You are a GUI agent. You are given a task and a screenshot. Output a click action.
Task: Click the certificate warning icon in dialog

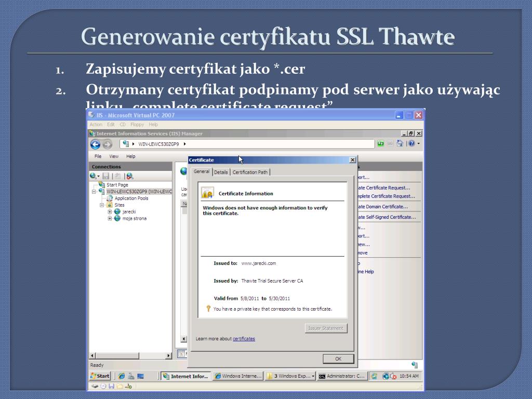click(x=207, y=193)
